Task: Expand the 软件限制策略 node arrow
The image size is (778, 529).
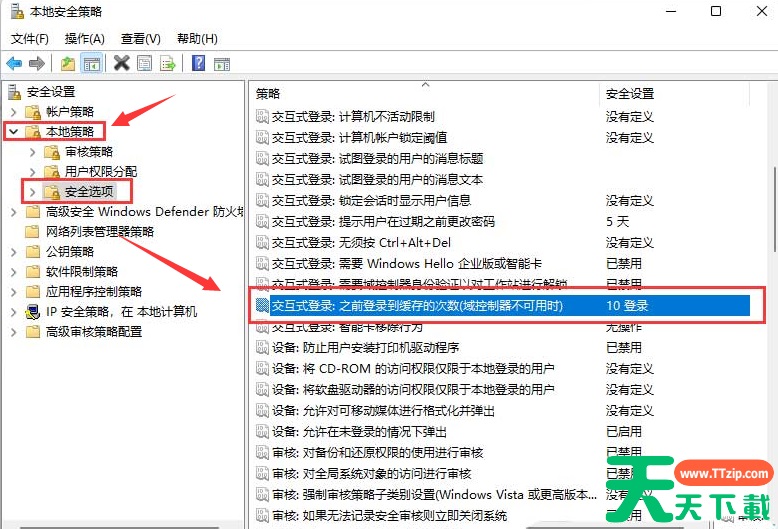Action: (x=14, y=271)
